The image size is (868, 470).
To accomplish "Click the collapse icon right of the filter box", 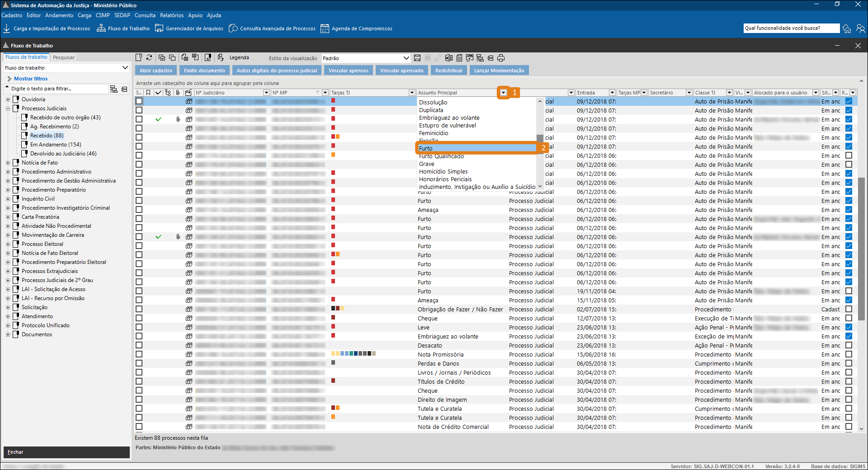I will click(124, 89).
